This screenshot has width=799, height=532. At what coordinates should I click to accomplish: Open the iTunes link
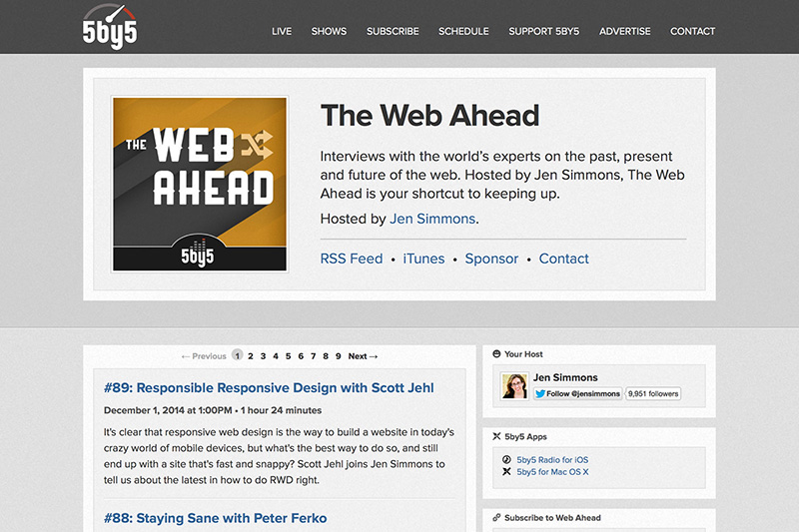423,259
